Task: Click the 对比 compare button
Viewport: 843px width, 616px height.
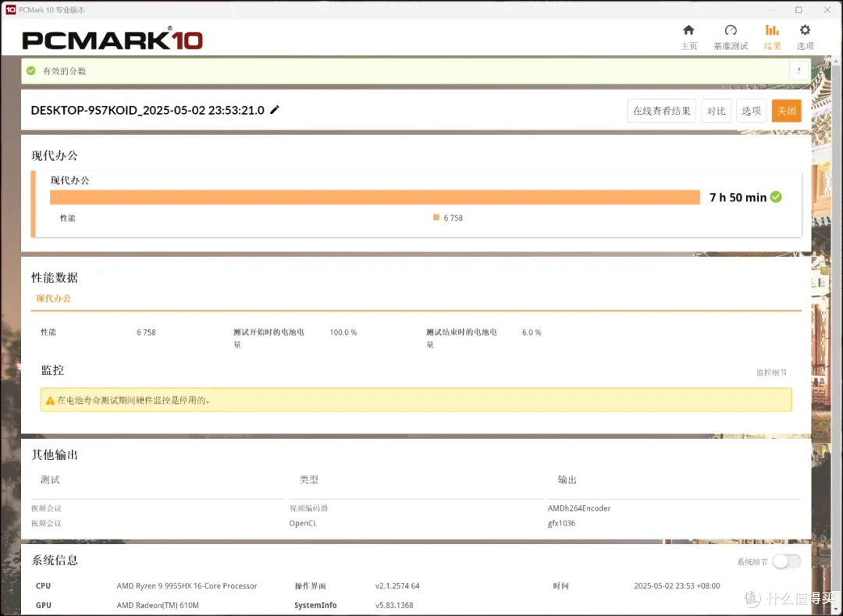Action: point(716,111)
